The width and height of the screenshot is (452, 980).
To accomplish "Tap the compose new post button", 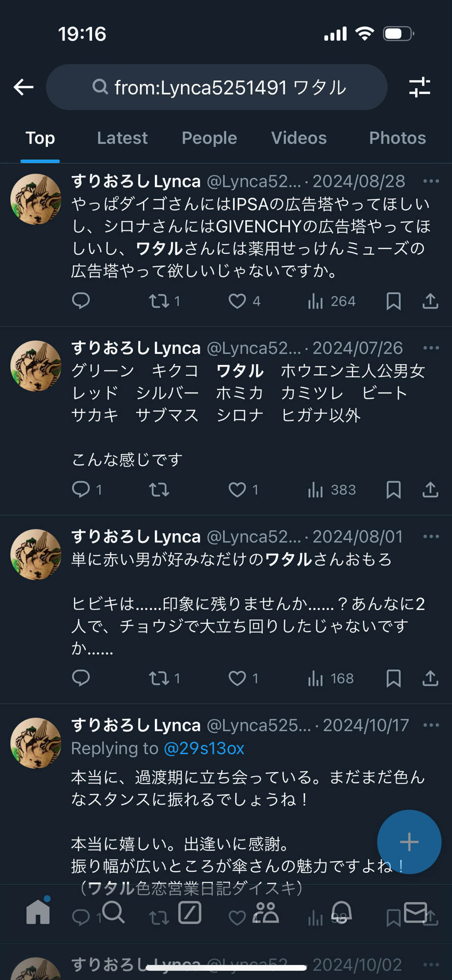I will pyautogui.click(x=409, y=842).
